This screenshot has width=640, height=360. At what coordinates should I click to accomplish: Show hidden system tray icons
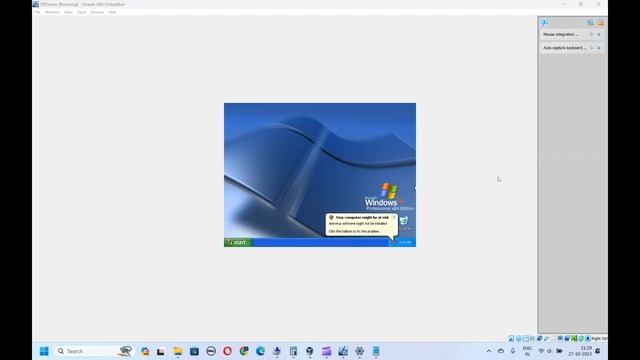[x=489, y=351]
